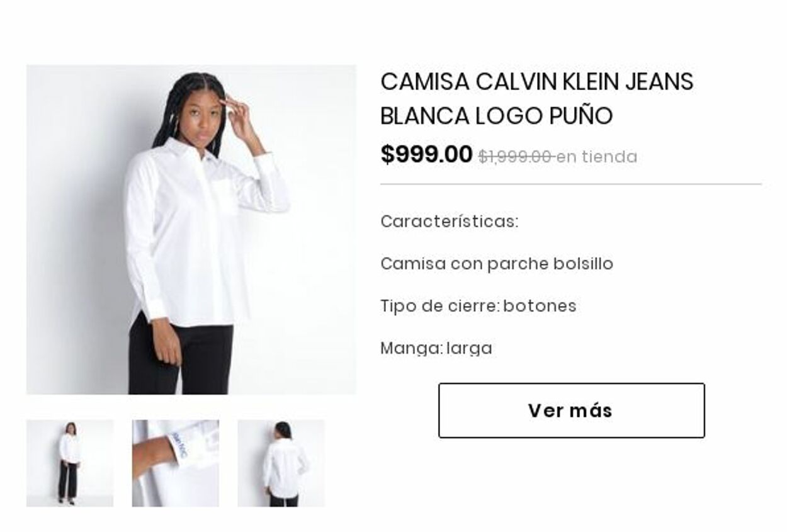Image resolution: width=787 pixels, height=532 pixels.
Task: Click the Ver más button
Action: click(571, 410)
